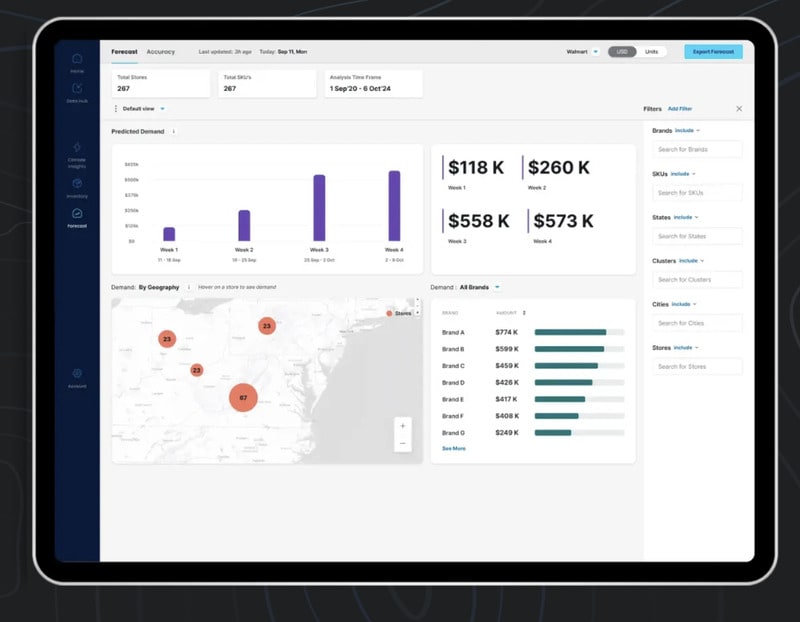The width and height of the screenshot is (800, 622).
Task: Switch the toggle to Units
Action: 651,51
